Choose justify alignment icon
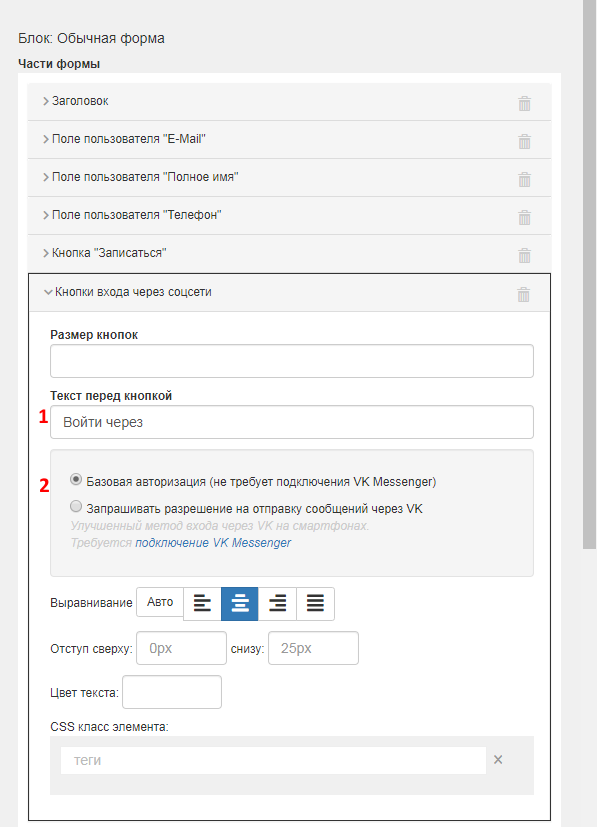 click(x=315, y=603)
